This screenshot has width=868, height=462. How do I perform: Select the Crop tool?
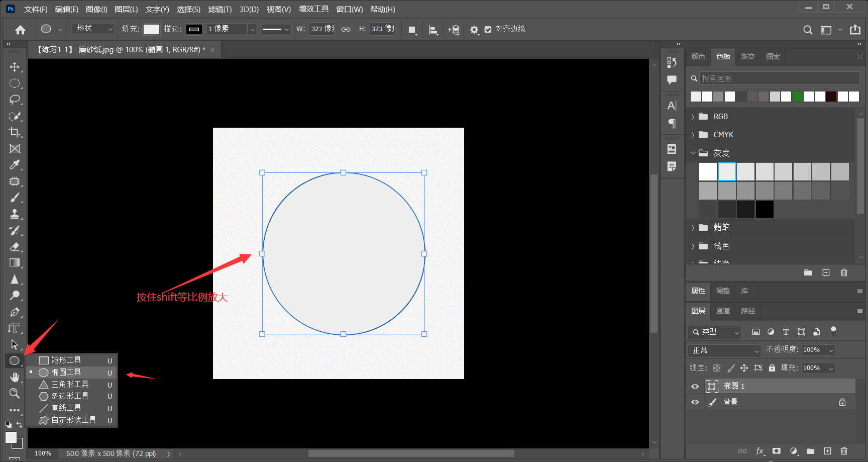(x=15, y=132)
